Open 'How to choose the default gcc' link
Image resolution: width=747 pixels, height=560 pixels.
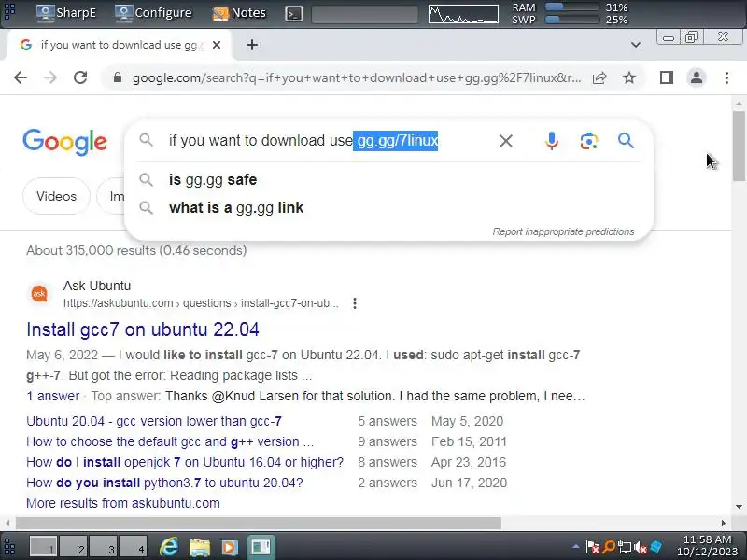[170, 441]
